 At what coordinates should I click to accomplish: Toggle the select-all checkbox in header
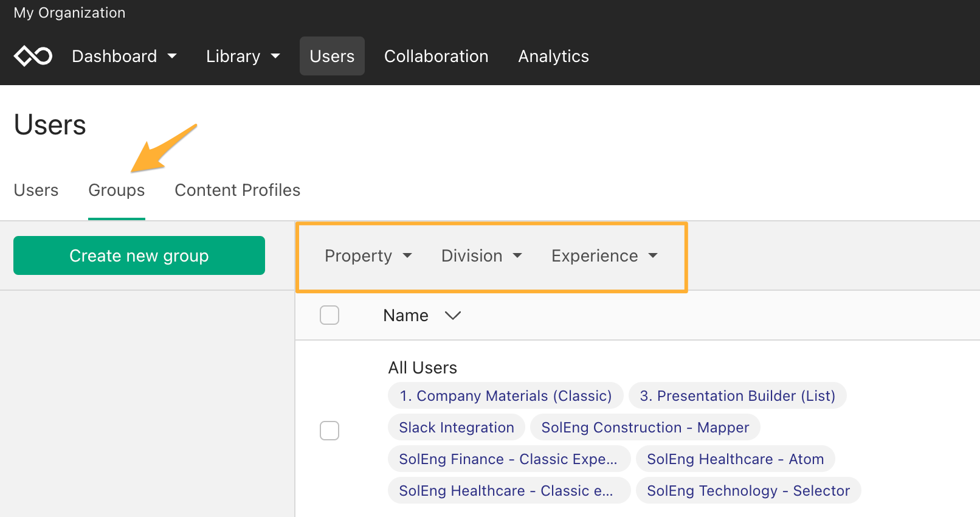[330, 315]
